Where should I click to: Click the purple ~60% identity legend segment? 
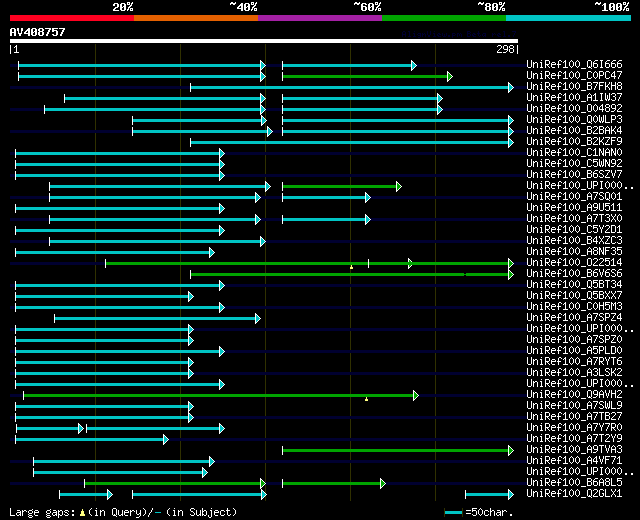coord(320,18)
